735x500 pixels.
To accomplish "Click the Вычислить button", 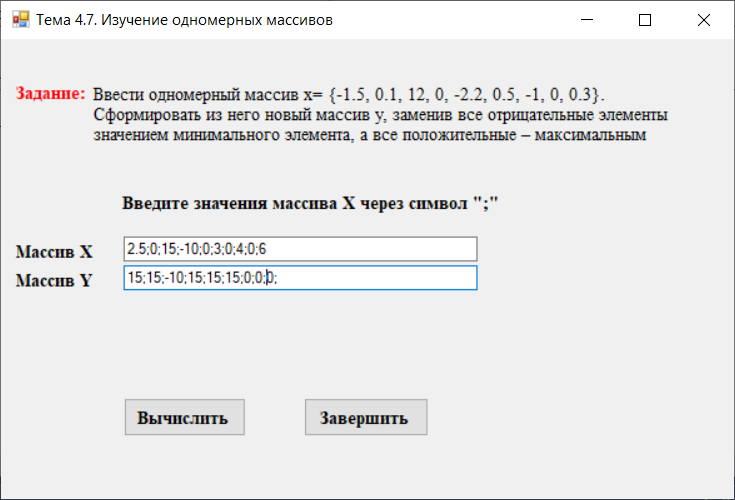I will tap(185, 417).
